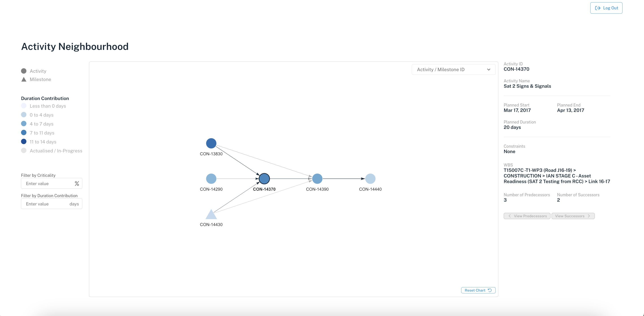Click the 'Less than 0 days' swatch
This screenshot has width=644, height=316.
click(x=24, y=106)
